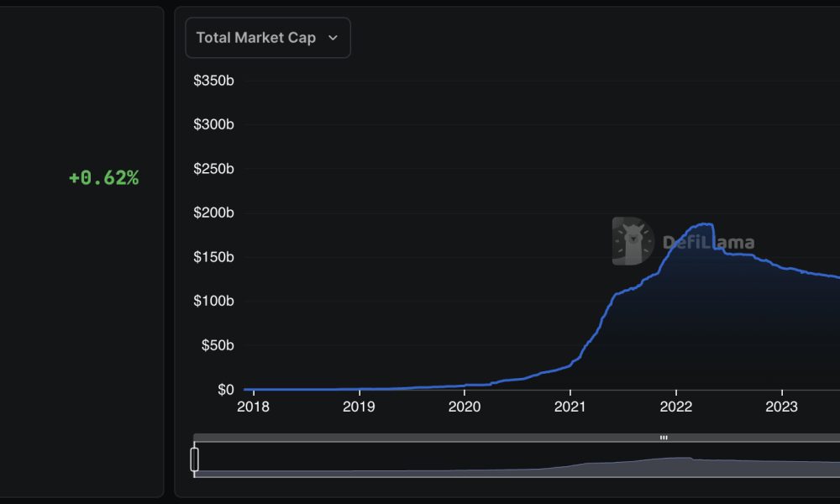Click the 2022 axis label
Image resolution: width=840 pixels, height=504 pixels.
[677, 407]
